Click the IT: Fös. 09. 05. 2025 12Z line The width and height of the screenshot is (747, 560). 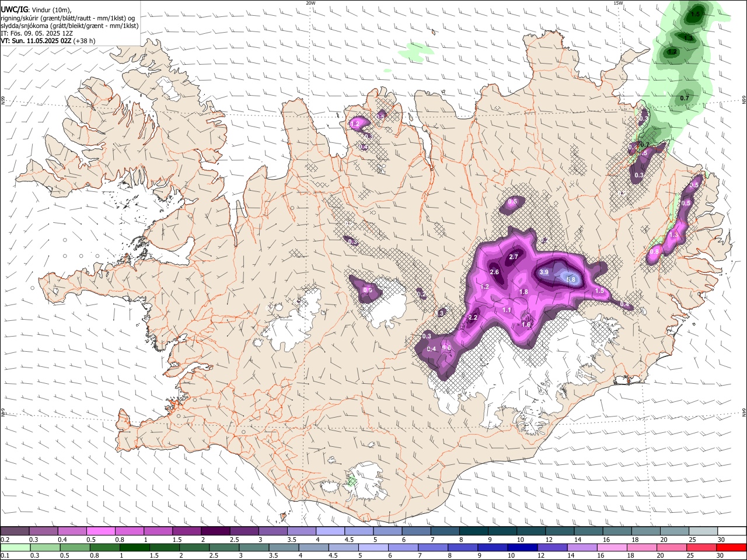point(37,33)
